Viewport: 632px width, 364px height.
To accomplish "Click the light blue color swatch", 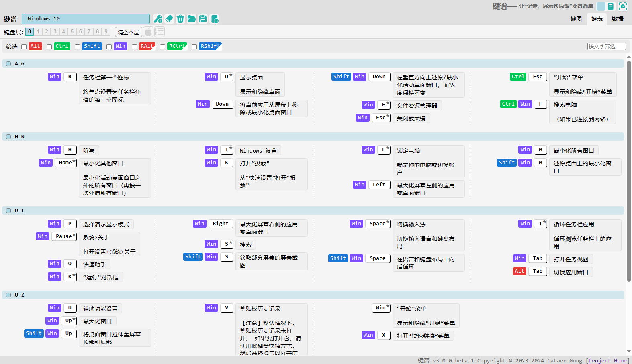I will [601, 6].
